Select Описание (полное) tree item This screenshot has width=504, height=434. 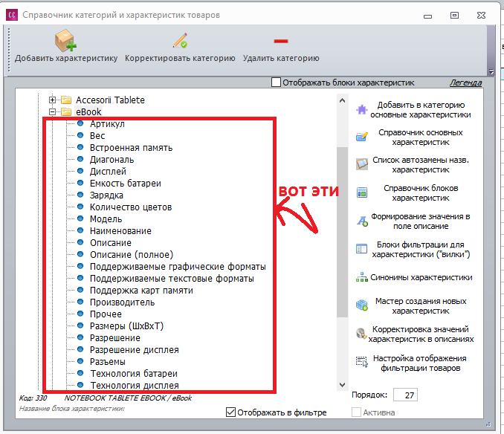point(132,254)
